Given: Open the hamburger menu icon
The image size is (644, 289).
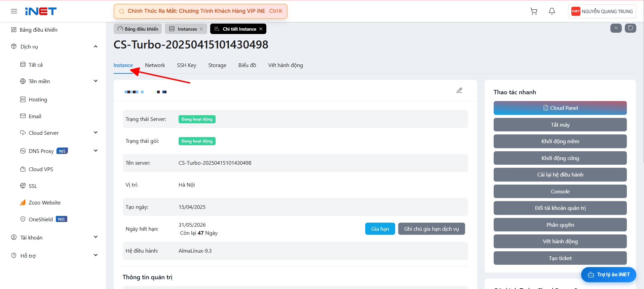Looking at the screenshot, I should [x=14, y=11].
